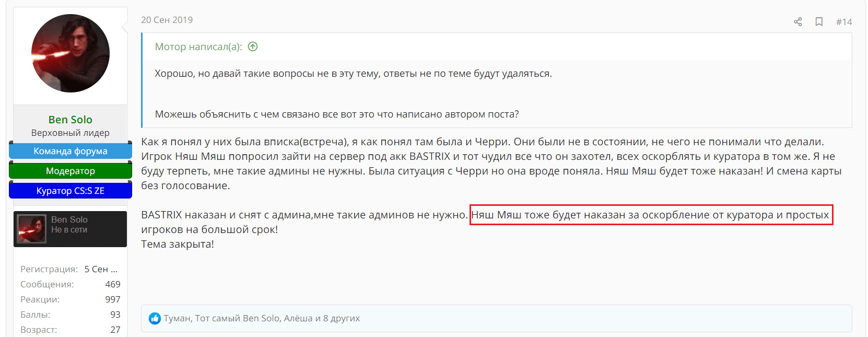Click the blue like reaction icon
Screen dimensions: 868x337
155,318
